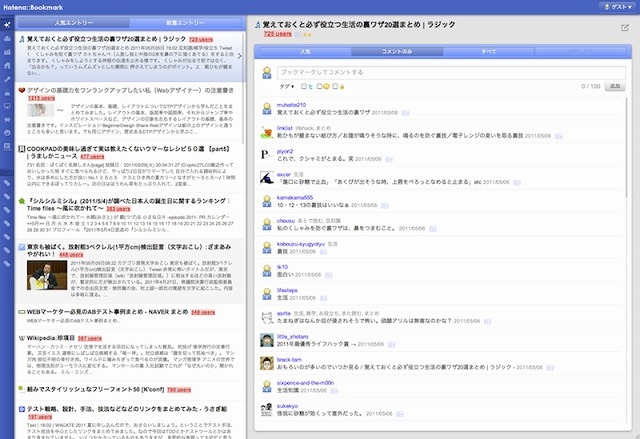The image size is (640, 439).
Task: Open user lifesteps's profile
Action: point(287,290)
